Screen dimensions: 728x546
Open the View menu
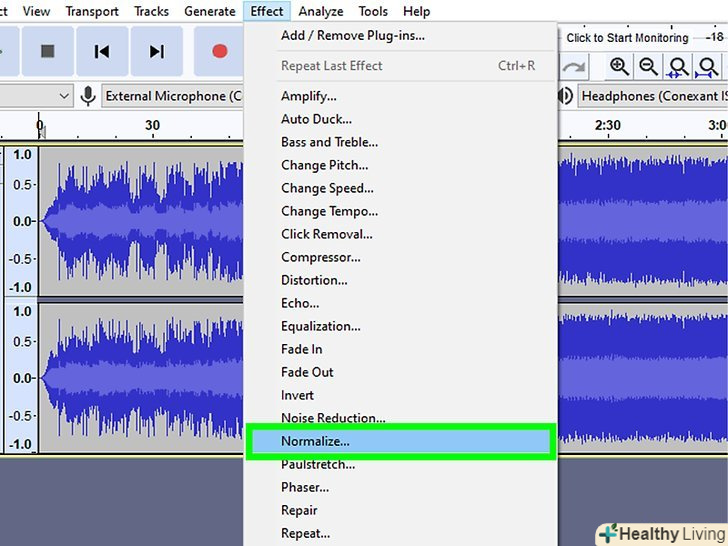point(36,11)
